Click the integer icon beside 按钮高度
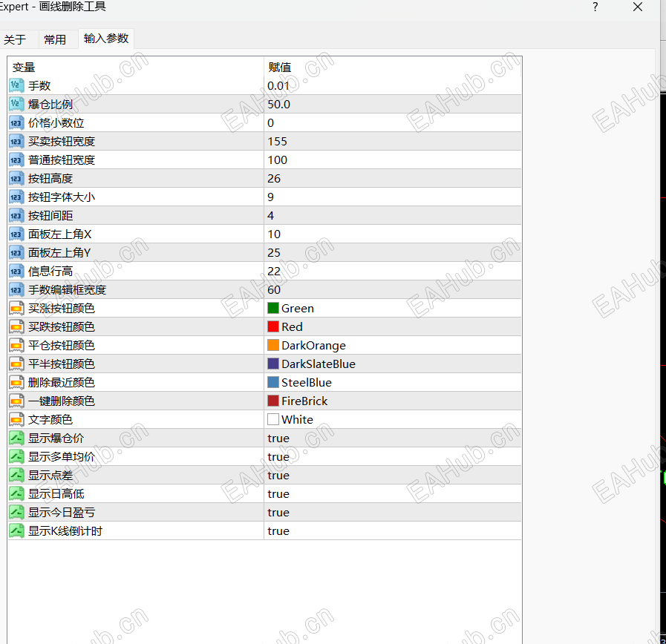 (x=16, y=179)
